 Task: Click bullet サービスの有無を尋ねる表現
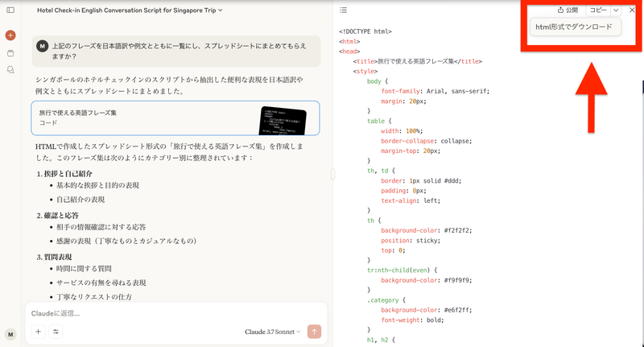click(101, 283)
